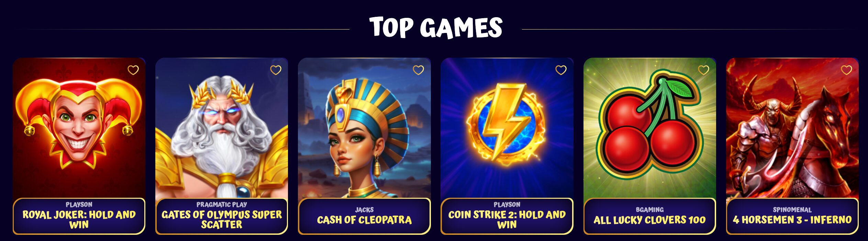Open the red cherries game artwork

(x=649, y=128)
